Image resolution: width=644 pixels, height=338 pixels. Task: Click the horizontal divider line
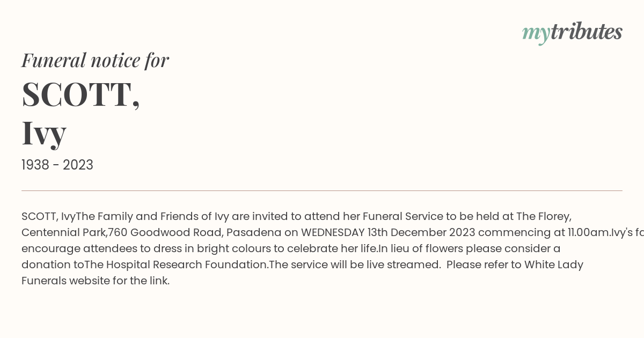(322, 190)
